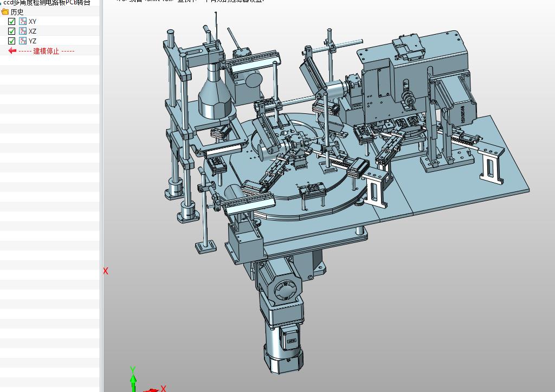Toggle the XZ plane checkbox

(x=11, y=31)
